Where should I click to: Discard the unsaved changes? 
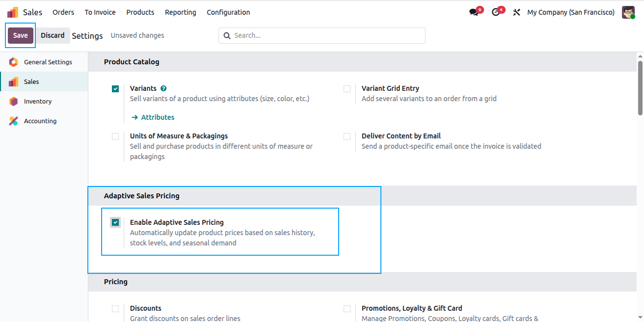tap(53, 35)
